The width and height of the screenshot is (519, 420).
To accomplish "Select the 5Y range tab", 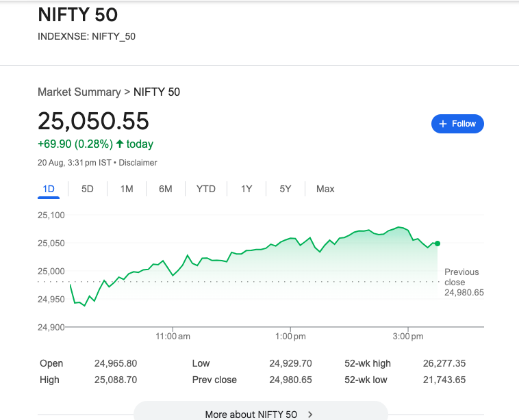I will tap(286, 189).
